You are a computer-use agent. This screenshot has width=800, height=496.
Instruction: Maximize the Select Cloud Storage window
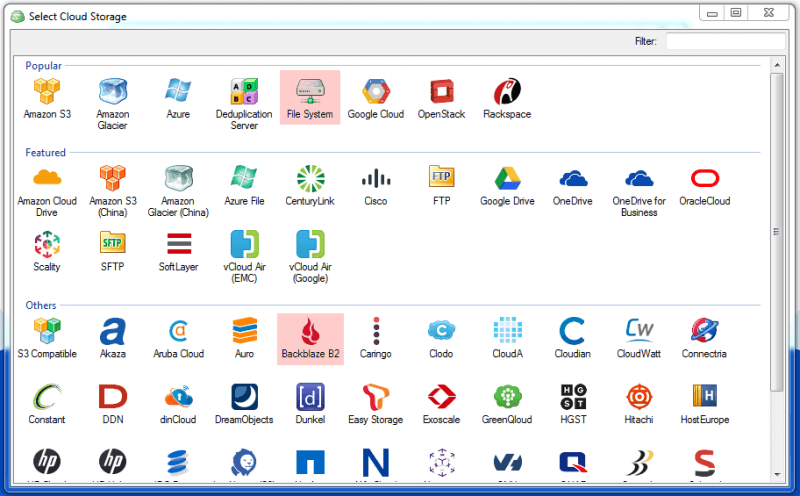click(736, 13)
